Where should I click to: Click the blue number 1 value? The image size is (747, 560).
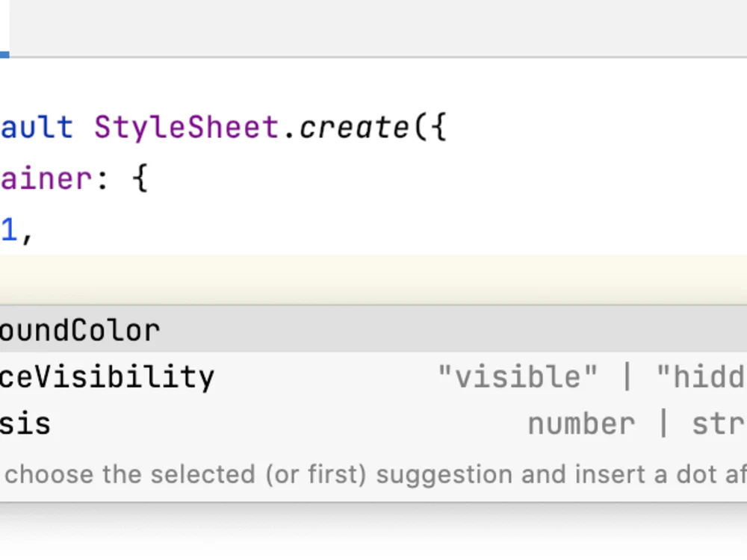9,231
